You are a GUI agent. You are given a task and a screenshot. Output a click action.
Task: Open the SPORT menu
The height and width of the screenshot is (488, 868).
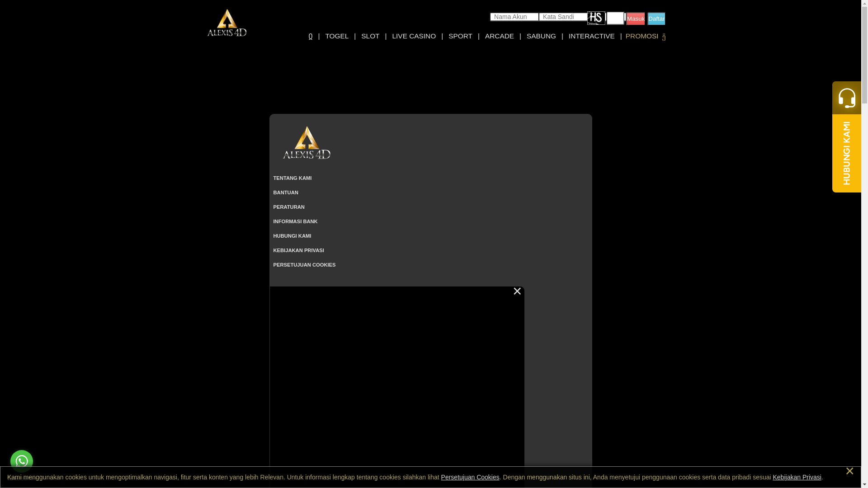pos(460,36)
